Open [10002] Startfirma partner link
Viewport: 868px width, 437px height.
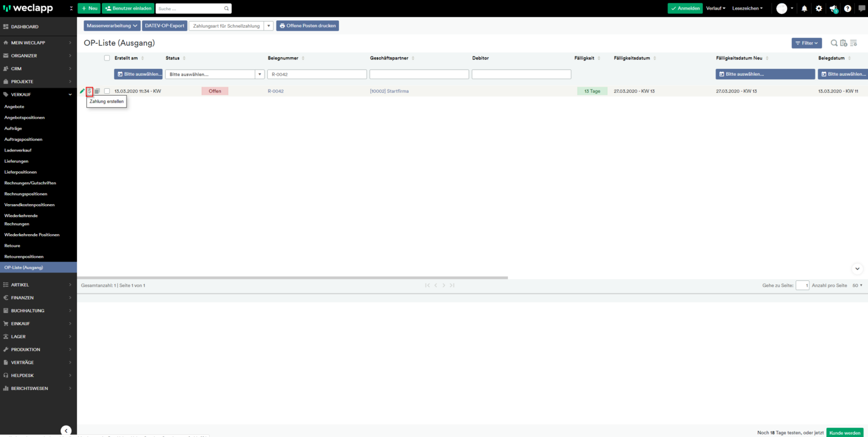(x=389, y=91)
